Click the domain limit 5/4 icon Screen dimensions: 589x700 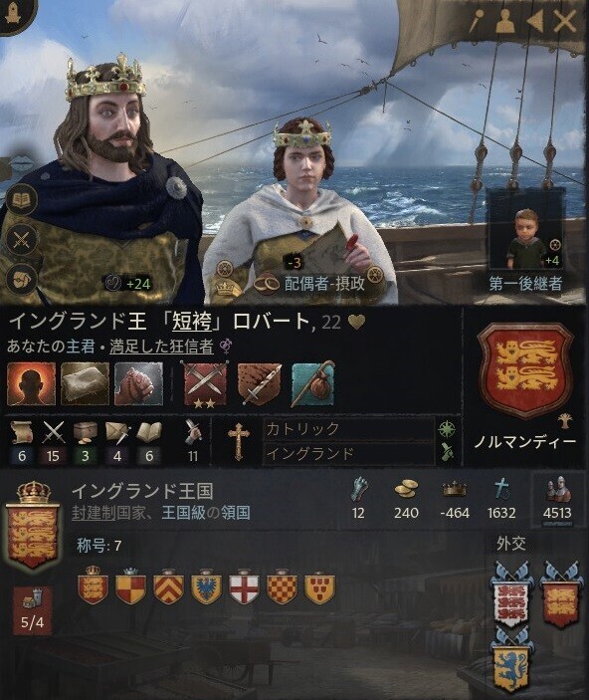[33, 609]
